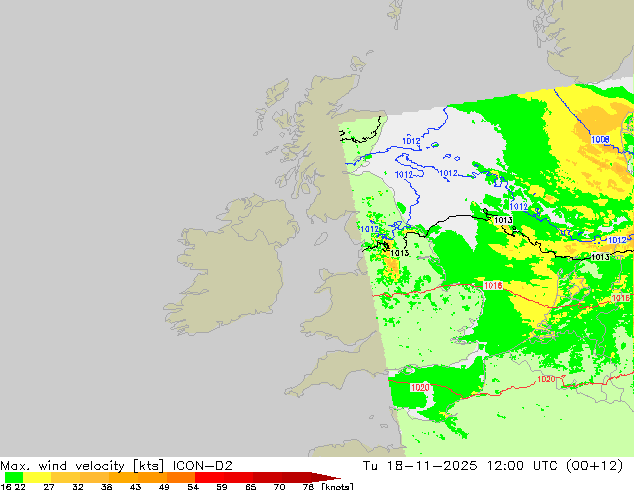Click the legend value '76'

pos(308,486)
